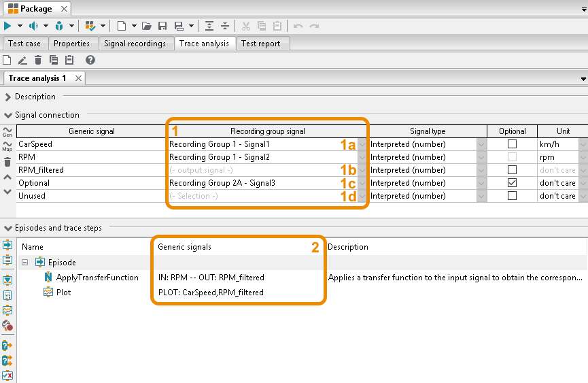This screenshot has width=588, height=383.
Task: Click the add episode icon in the left sidebar
Action: tap(7, 245)
